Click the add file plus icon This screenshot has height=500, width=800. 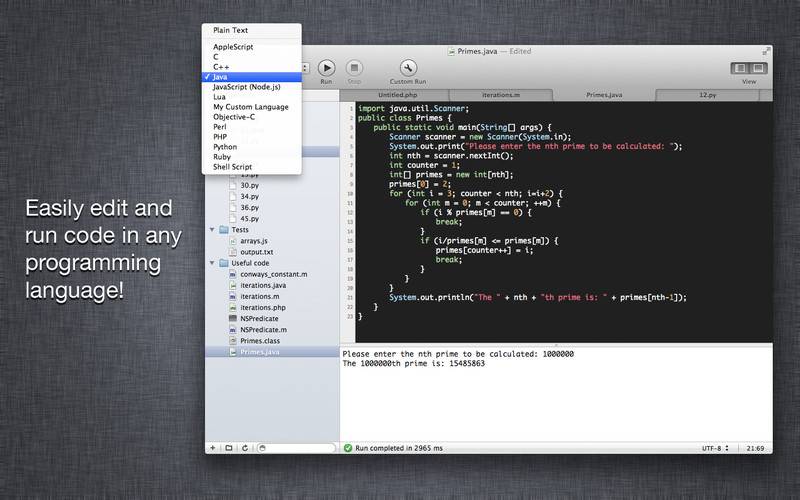coord(213,448)
